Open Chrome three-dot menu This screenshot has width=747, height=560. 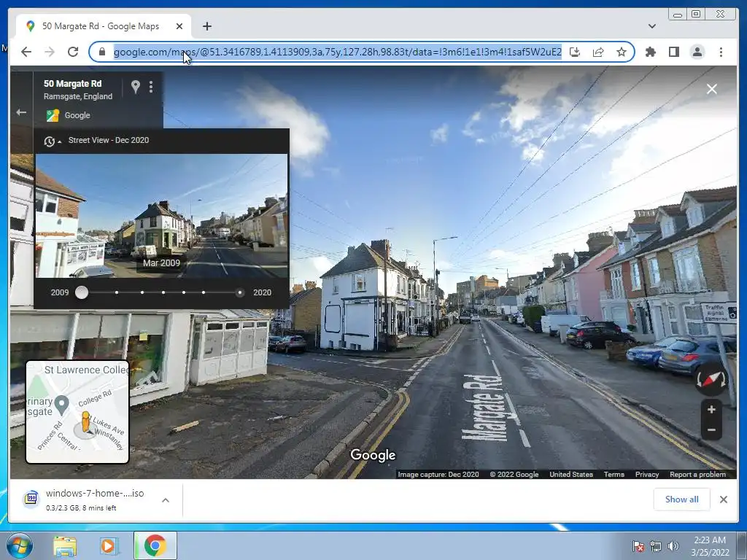click(721, 52)
